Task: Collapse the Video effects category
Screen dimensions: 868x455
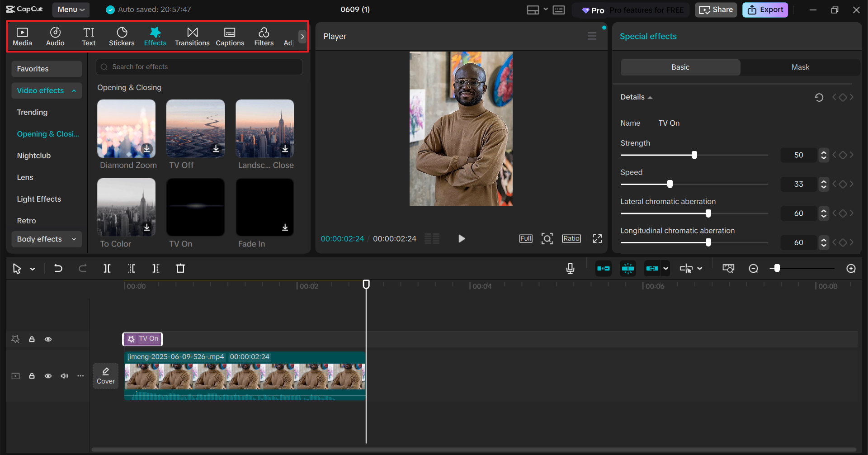Action: click(x=47, y=90)
